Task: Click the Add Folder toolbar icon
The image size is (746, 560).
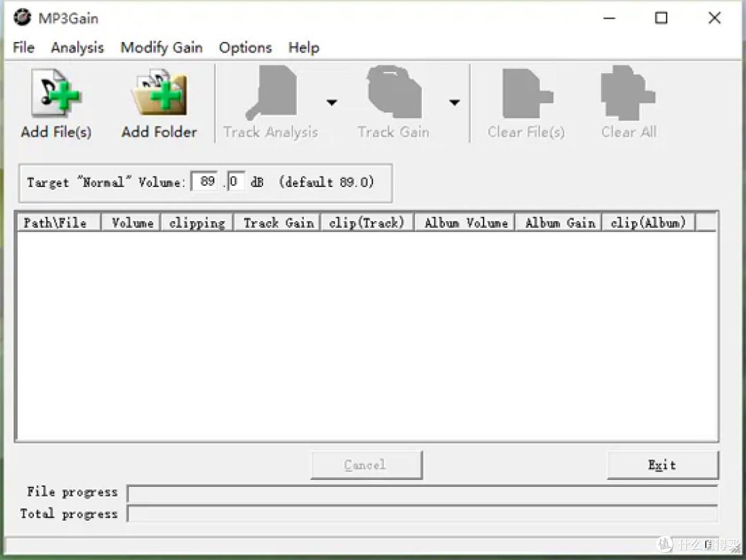Action: pyautogui.click(x=160, y=93)
